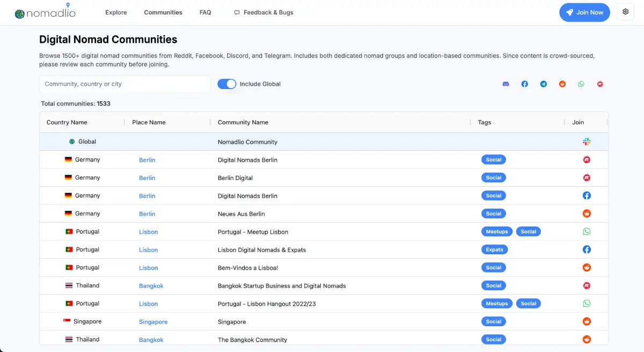
Task: Open Reddit join icon for Neues Aus Berlin
Action: point(587,214)
